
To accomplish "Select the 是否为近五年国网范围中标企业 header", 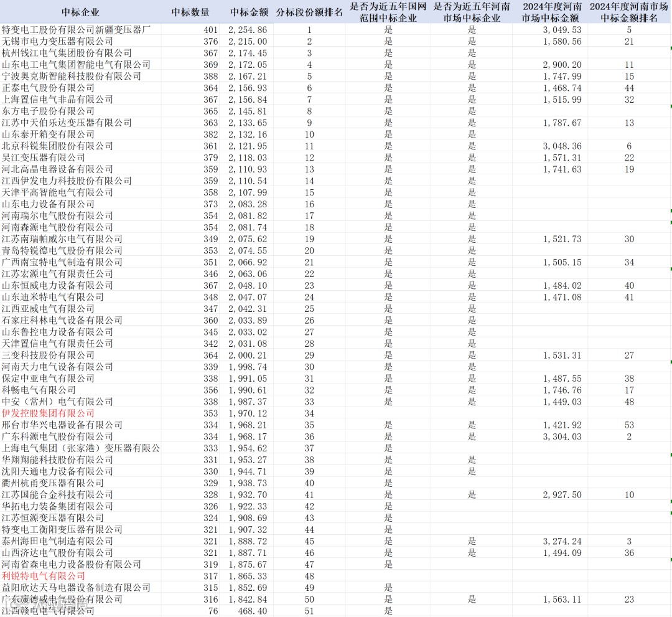I will (x=388, y=12).
